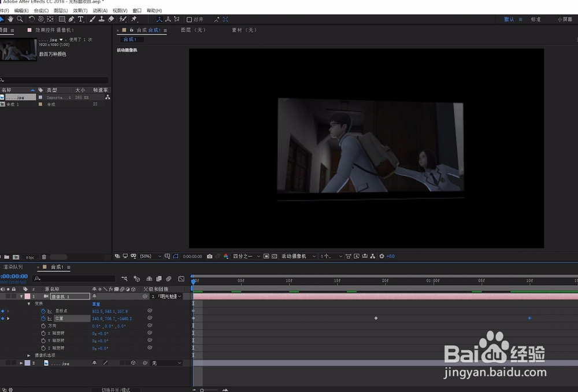The image size is (578, 392).
Task: Collapse the 变换 transform group
Action: pos(29,304)
